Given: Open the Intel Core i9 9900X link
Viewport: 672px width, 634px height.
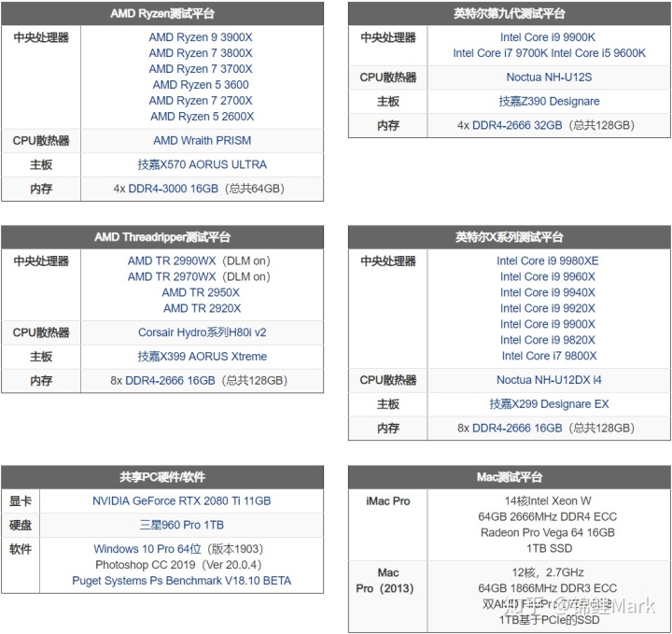Looking at the screenshot, I should click(x=548, y=325).
